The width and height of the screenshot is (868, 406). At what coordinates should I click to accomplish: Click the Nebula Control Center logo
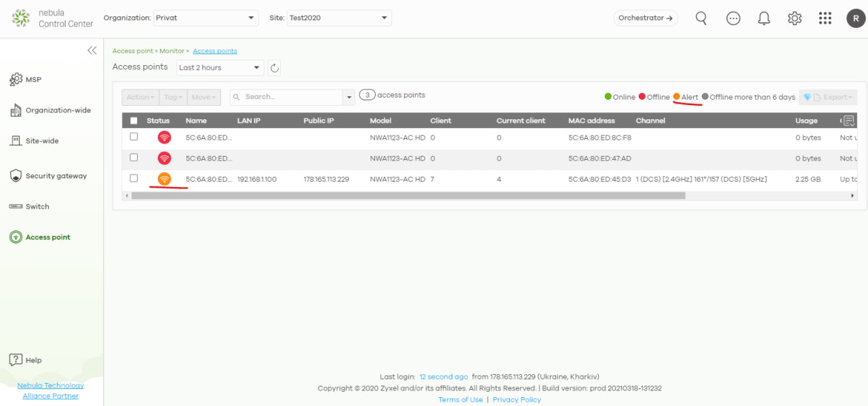53,18
